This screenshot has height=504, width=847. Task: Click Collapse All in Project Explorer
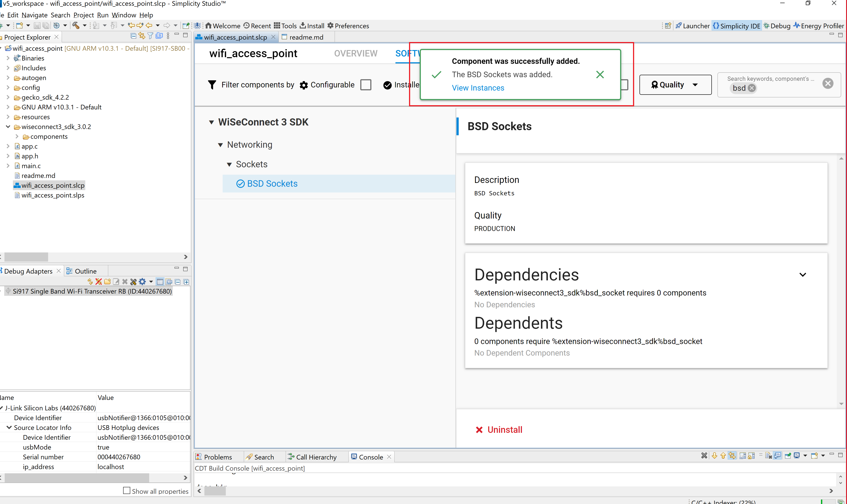pos(133,36)
